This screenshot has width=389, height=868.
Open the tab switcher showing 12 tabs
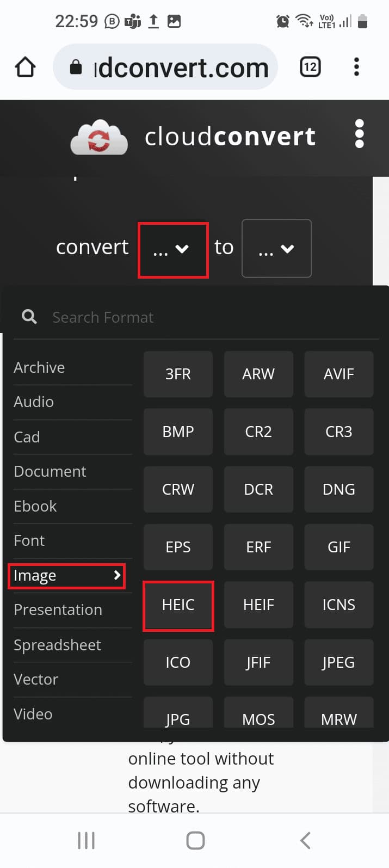pos(310,66)
